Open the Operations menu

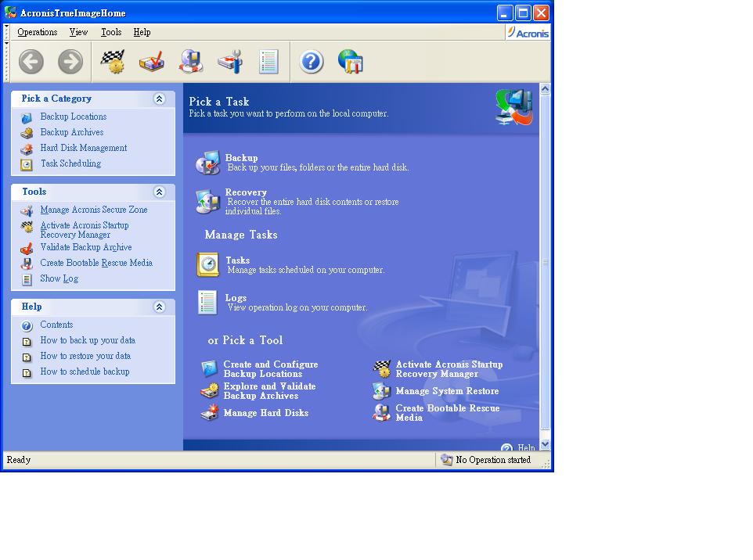[x=37, y=32]
